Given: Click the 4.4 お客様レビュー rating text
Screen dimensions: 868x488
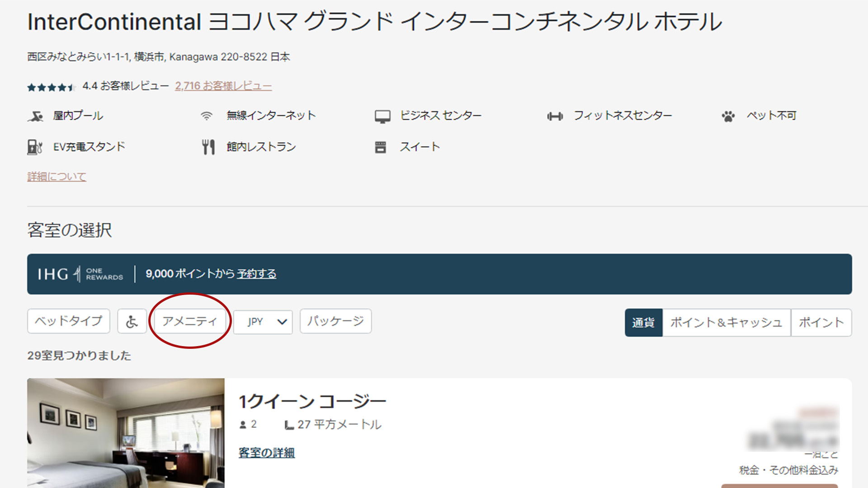Looking at the screenshot, I should click(x=126, y=86).
